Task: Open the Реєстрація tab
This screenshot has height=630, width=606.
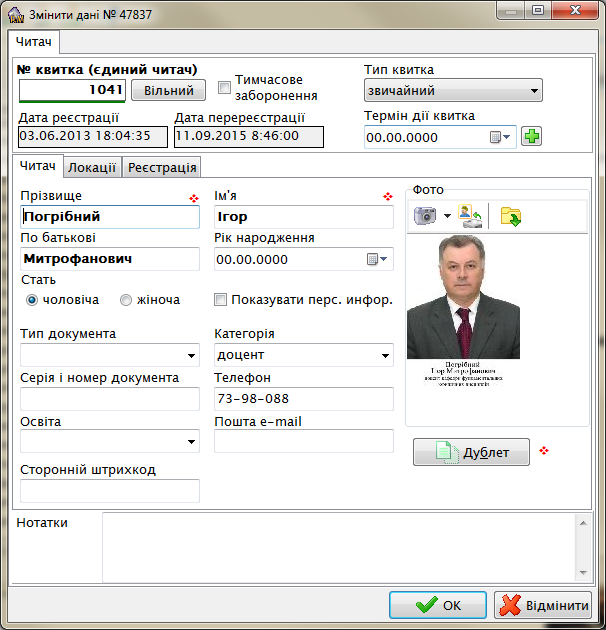Action: tap(162, 168)
